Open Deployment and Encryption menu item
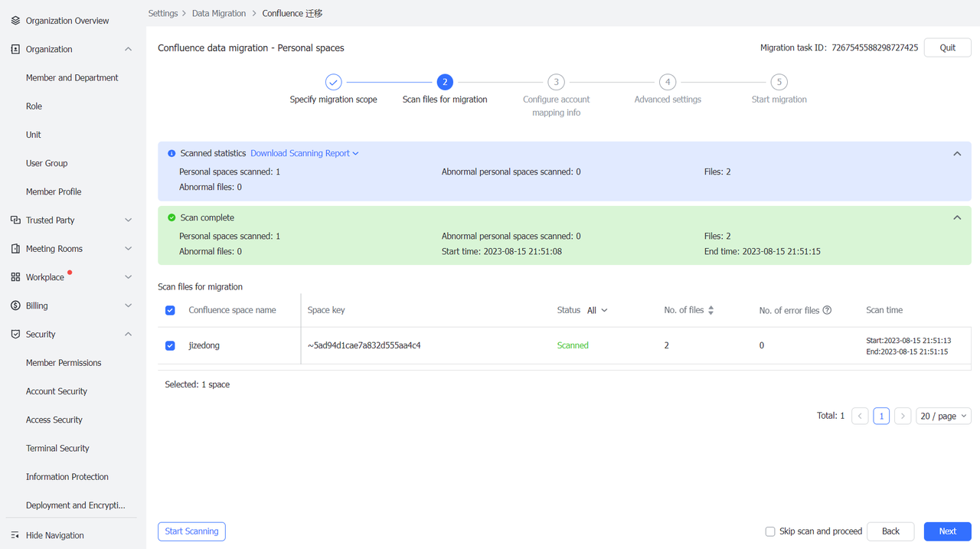980x549 pixels. [x=76, y=505]
